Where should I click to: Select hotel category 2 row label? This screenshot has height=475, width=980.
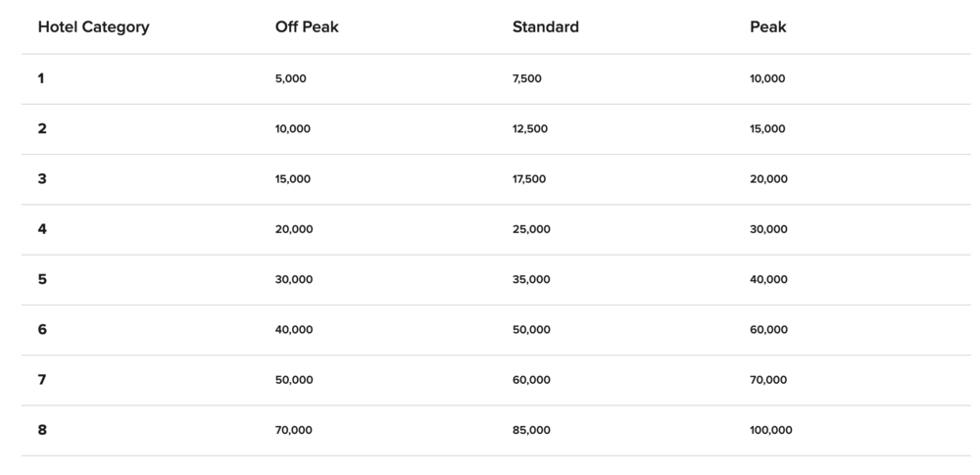click(x=42, y=128)
